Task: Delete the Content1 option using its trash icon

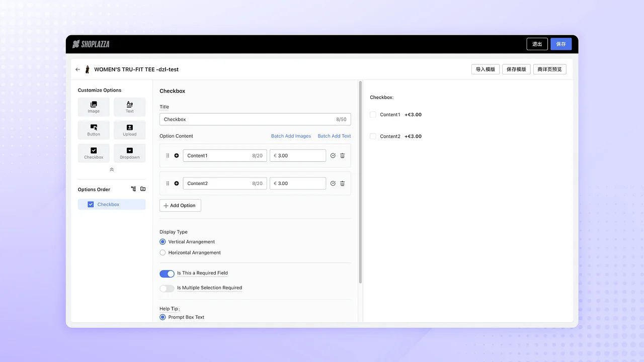Action: click(342, 155)
